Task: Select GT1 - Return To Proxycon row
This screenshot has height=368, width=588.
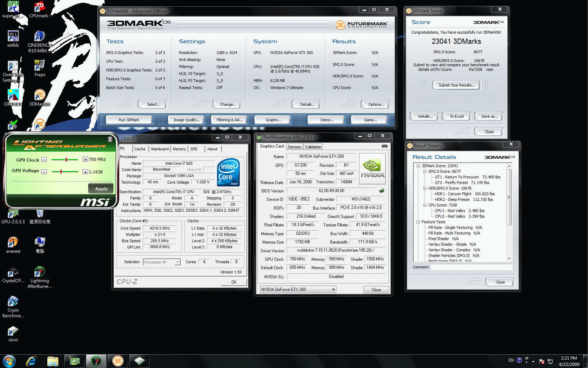Action: click(468, 177)
